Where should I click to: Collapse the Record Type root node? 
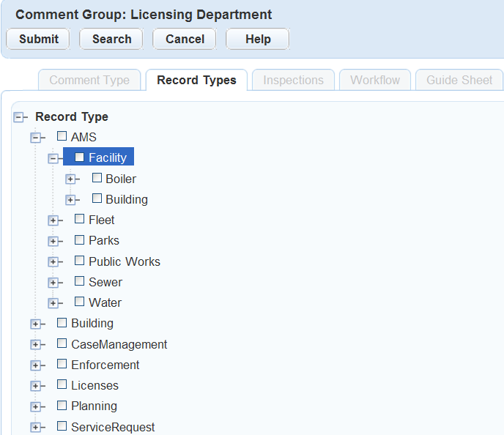coord(18,117)
